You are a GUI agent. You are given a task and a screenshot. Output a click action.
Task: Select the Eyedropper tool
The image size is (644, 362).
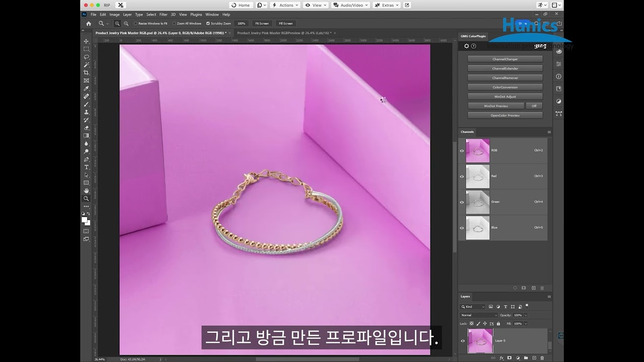click(x=86, y=88)
